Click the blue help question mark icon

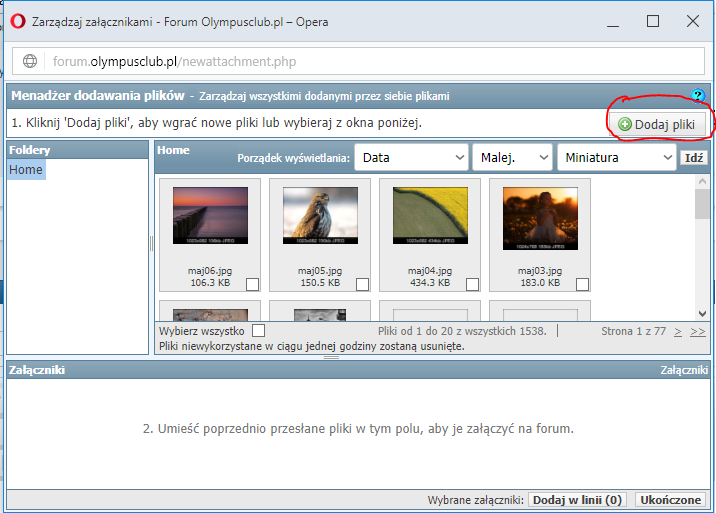(x=698, y=96)
